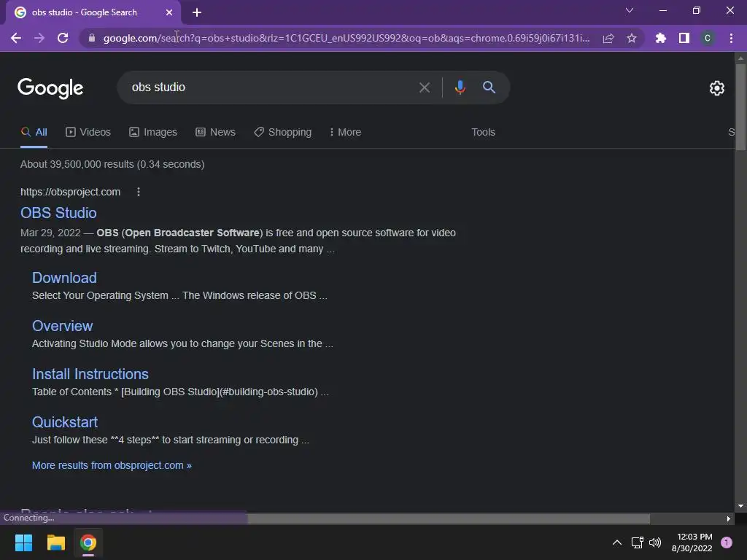The width and height of the screenshot is (747, 560).
Task: Open File Explorer from the taskbar
Action: [55, 542]
